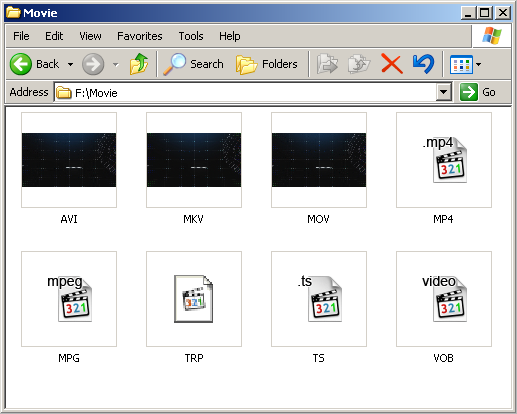This screenshot has height=414, width=517.
Task: Open the Help menu
Action: [229, 36]
